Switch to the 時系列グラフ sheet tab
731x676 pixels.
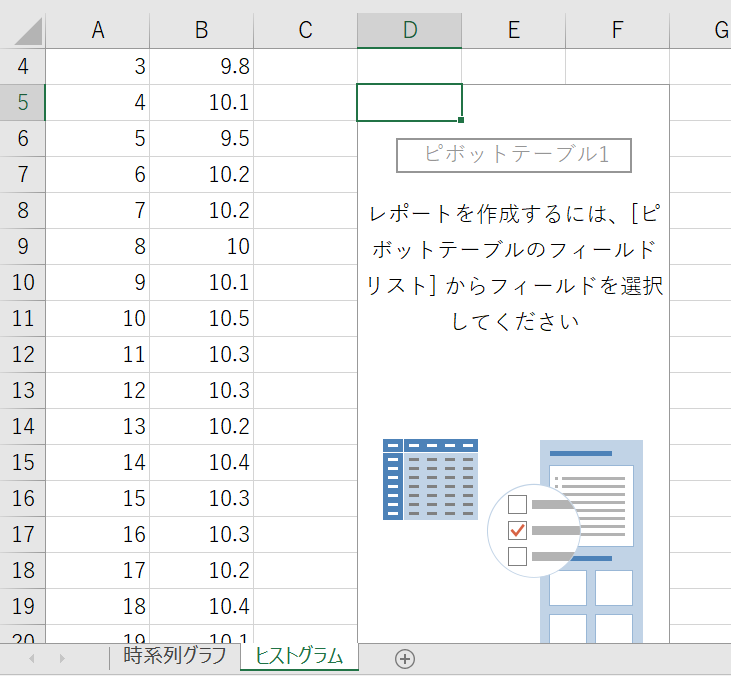(175, 656)
